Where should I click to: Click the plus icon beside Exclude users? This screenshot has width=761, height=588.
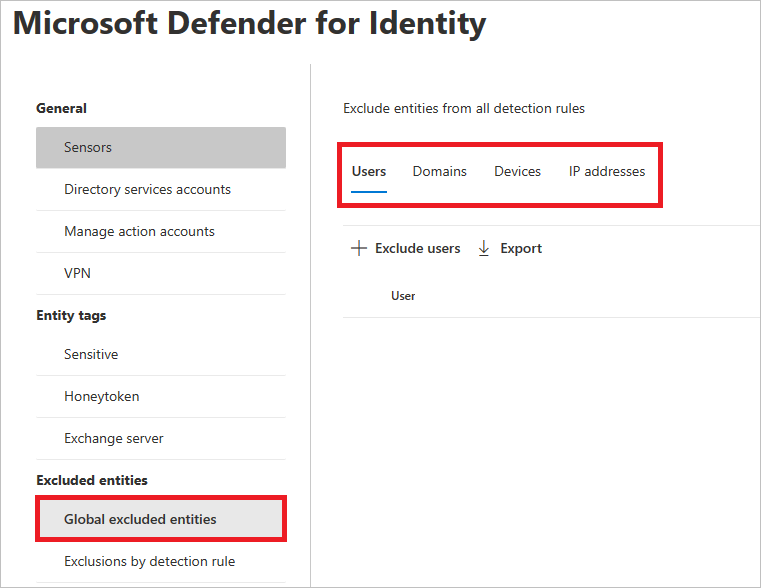pyautogui.click(x=359, y=248)
